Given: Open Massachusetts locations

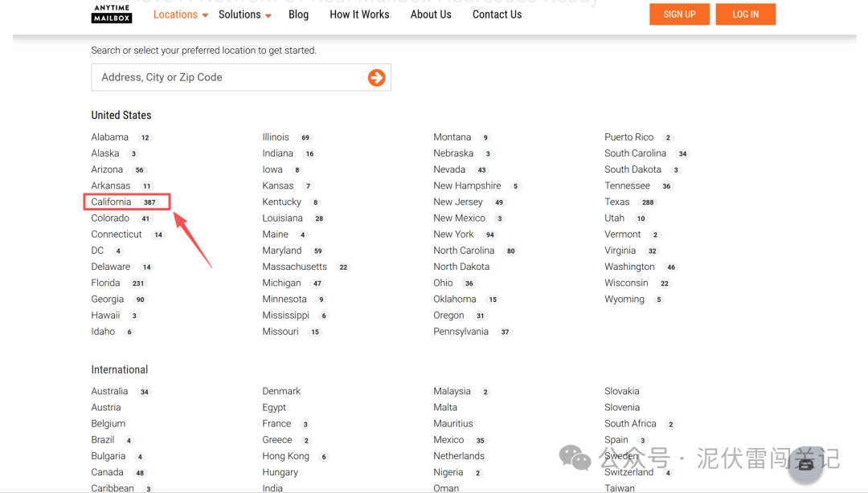Looking at the screenshot, I should 294,267.
